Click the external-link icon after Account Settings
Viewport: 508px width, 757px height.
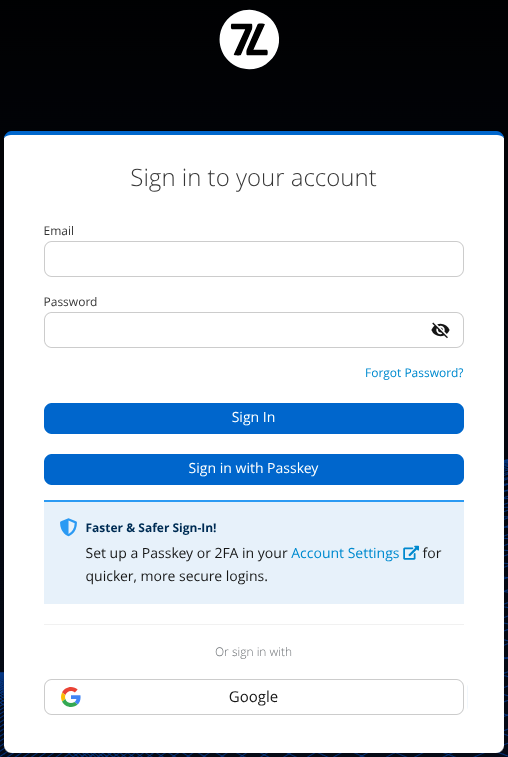[x=410, y=553]
